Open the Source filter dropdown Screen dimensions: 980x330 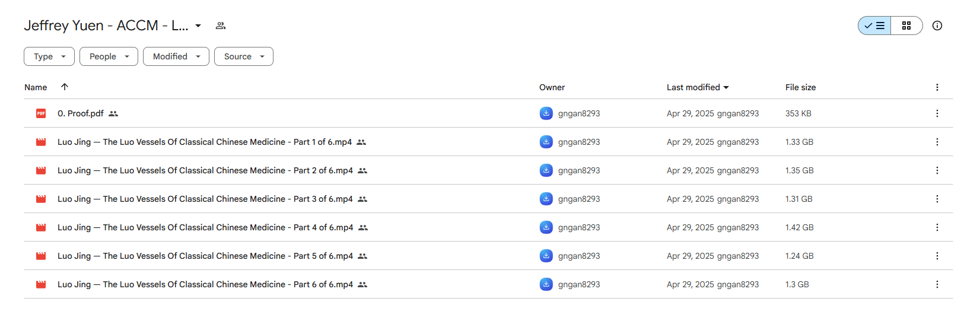click(x=244, y=56)
